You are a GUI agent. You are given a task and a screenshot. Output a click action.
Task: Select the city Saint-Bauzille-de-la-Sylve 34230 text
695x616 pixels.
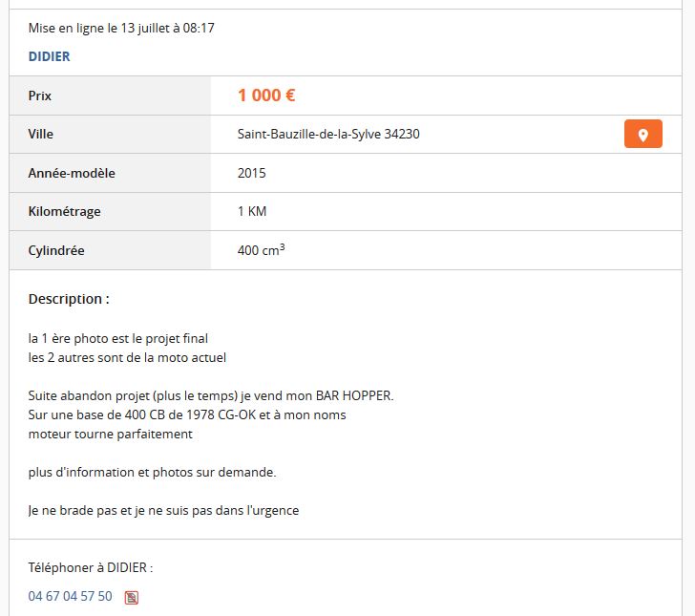[x=328, y=134]
